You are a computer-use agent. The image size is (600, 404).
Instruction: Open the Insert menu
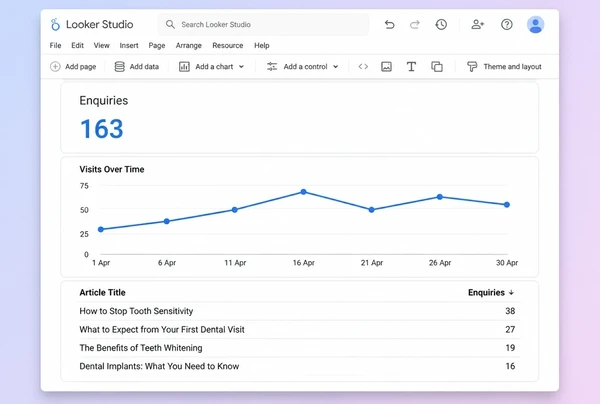click(129, 46)
